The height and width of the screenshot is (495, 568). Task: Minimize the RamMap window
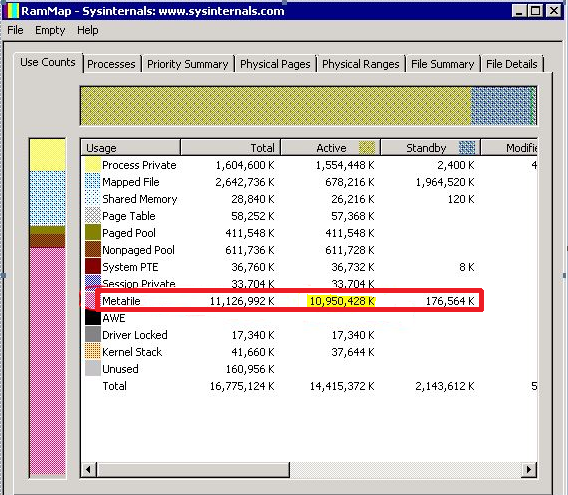519,11
